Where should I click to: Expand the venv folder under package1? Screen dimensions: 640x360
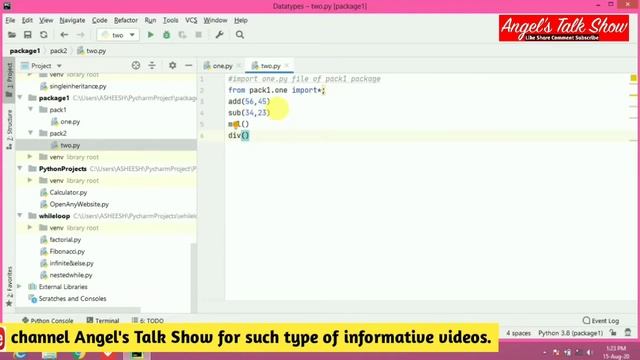[30, 157]
